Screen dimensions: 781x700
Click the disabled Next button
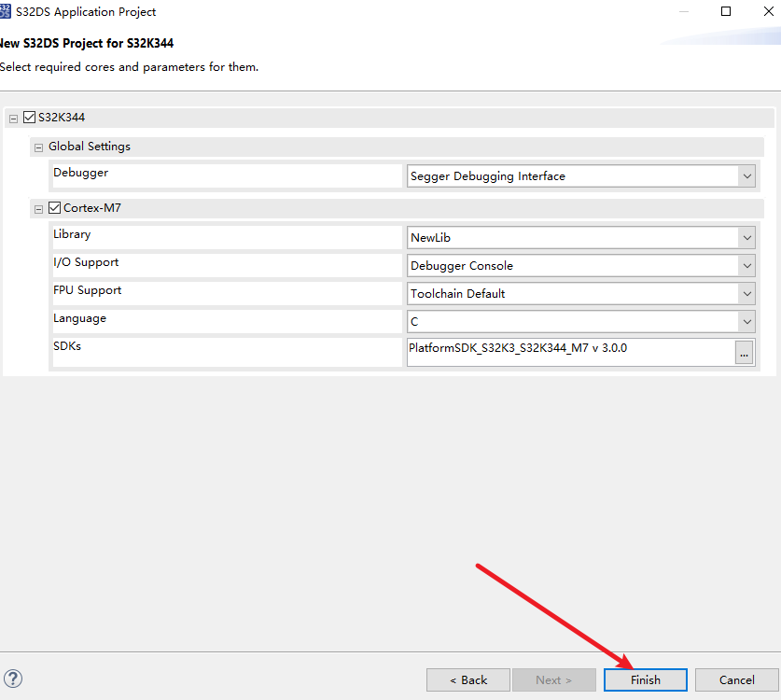click(554, 680)
